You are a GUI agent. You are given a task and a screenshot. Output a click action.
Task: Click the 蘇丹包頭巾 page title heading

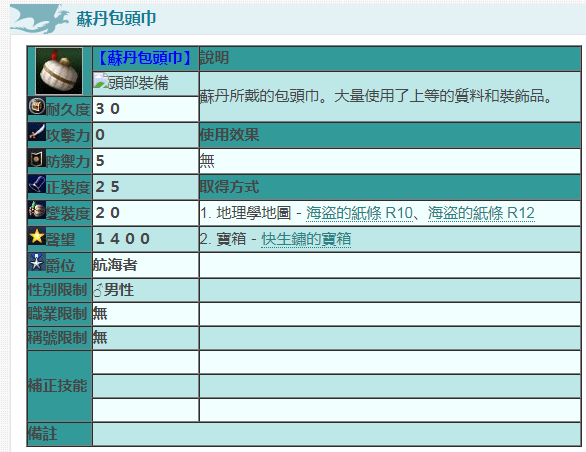116,18
